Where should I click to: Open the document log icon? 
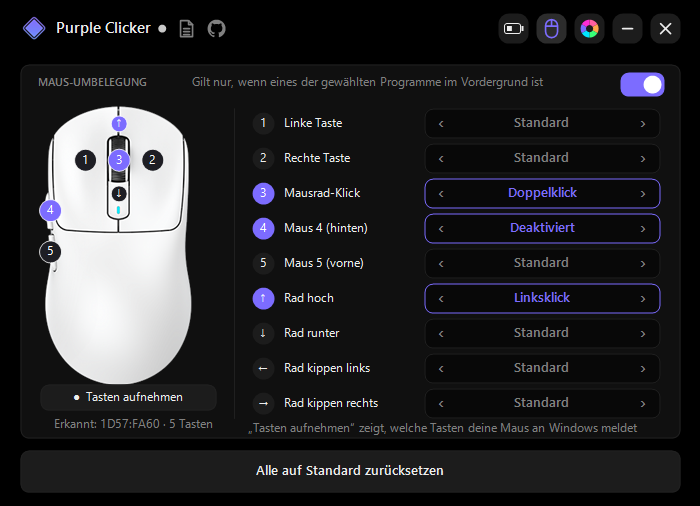187,29
